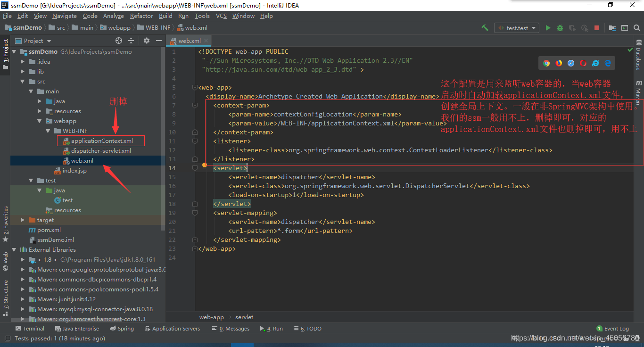Open the Project view selector dropdown

tap(33, 41)
